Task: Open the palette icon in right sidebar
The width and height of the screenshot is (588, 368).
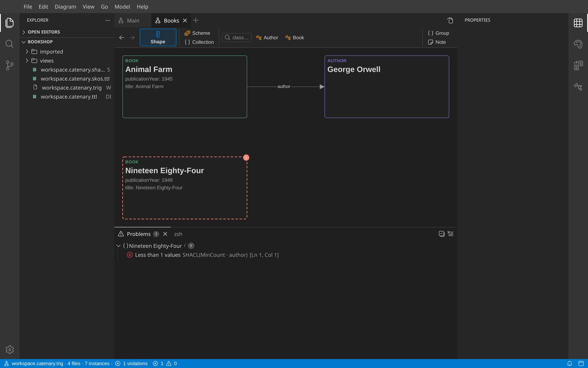Action: (578, 44)
